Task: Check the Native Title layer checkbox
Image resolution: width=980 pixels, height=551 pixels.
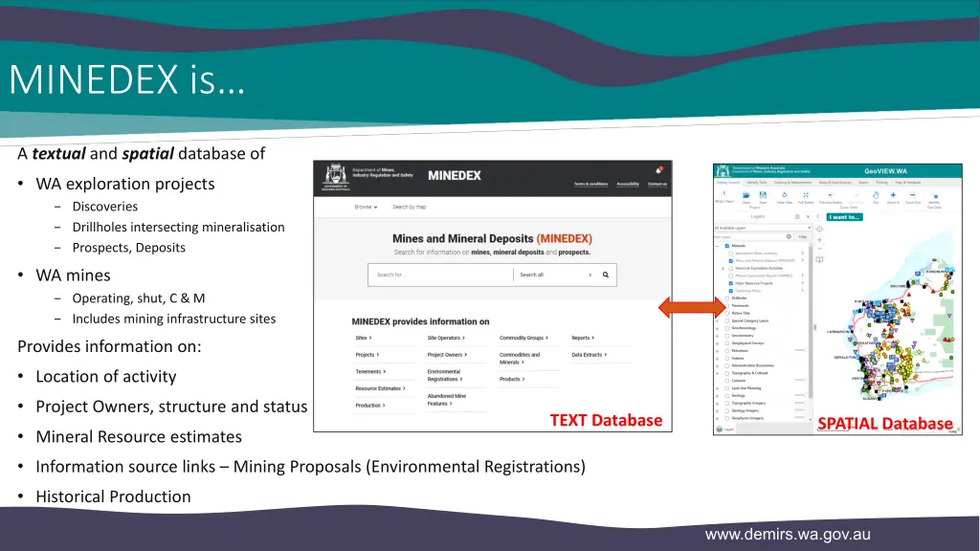Action: (x=727, y=314)
